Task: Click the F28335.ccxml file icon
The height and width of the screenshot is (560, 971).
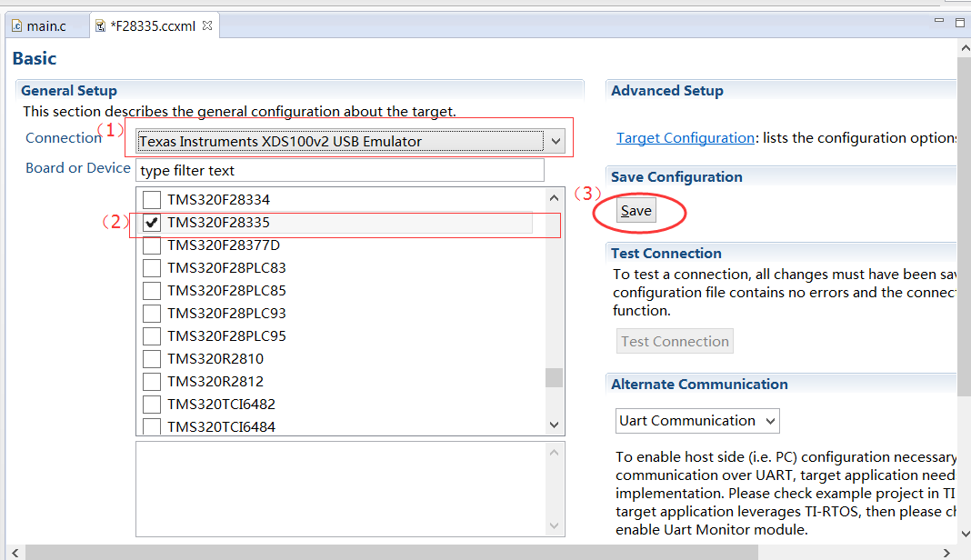Action: (99, 26)
